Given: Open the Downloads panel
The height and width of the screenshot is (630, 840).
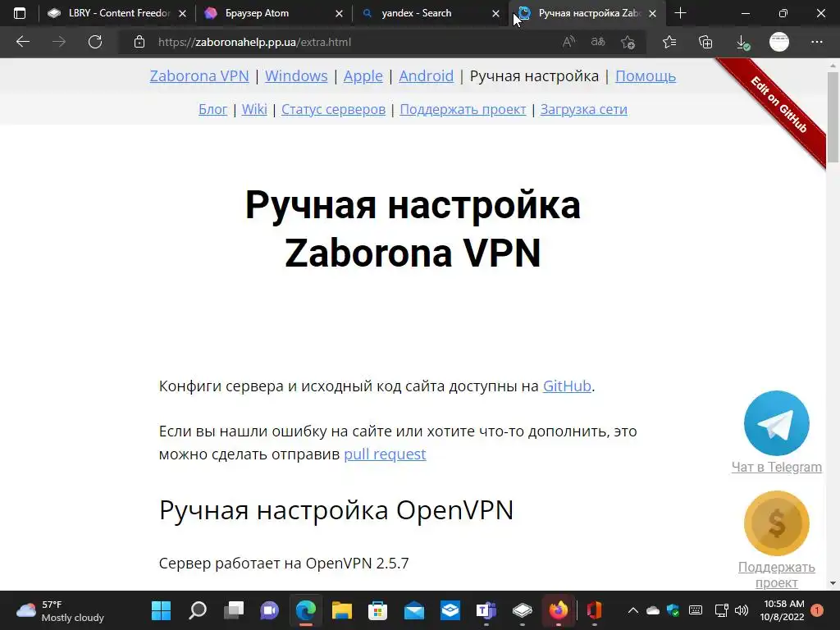Looking at the screenshot, I should [742, 42].
